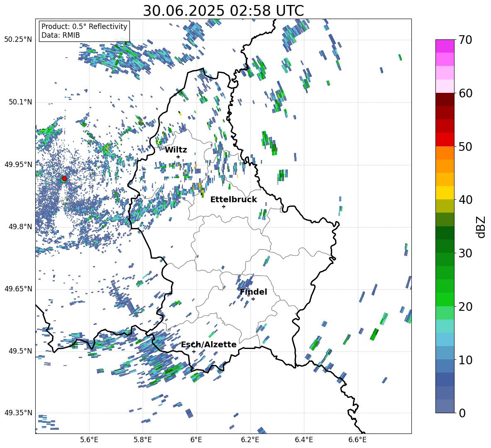Click the Ettelbruck city label
This screenshot has height=448, width=491.
[233, 200]
